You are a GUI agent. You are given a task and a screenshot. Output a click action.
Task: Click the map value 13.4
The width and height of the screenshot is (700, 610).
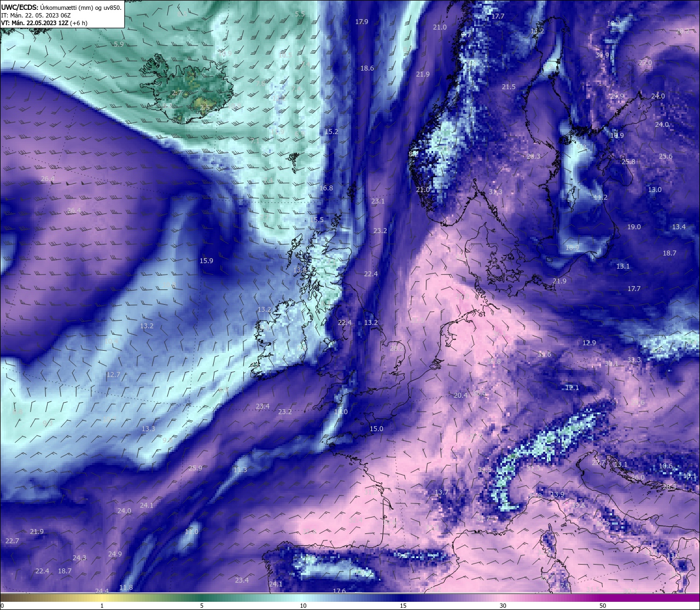pyautogui.click(x=679, y=227)
